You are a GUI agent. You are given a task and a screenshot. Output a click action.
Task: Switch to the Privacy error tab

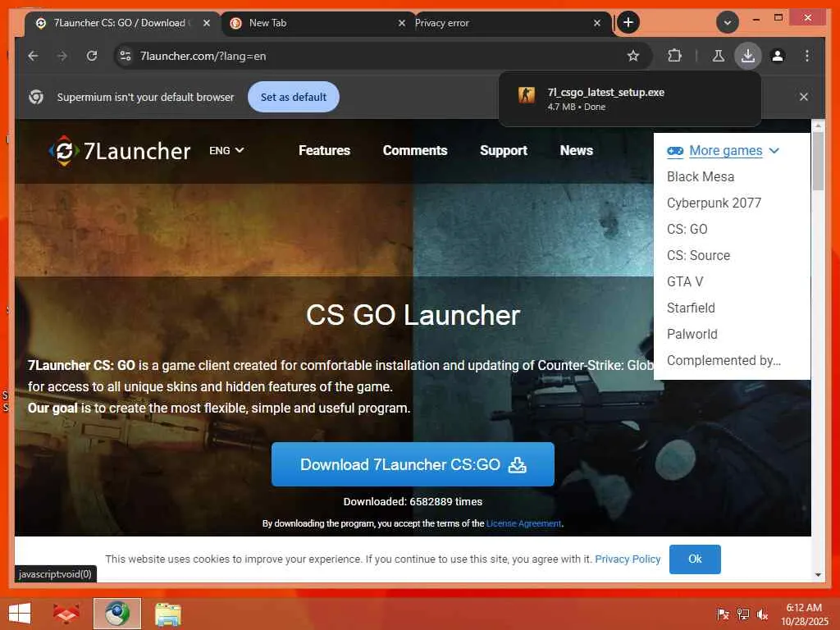click(x=504, y=23)
